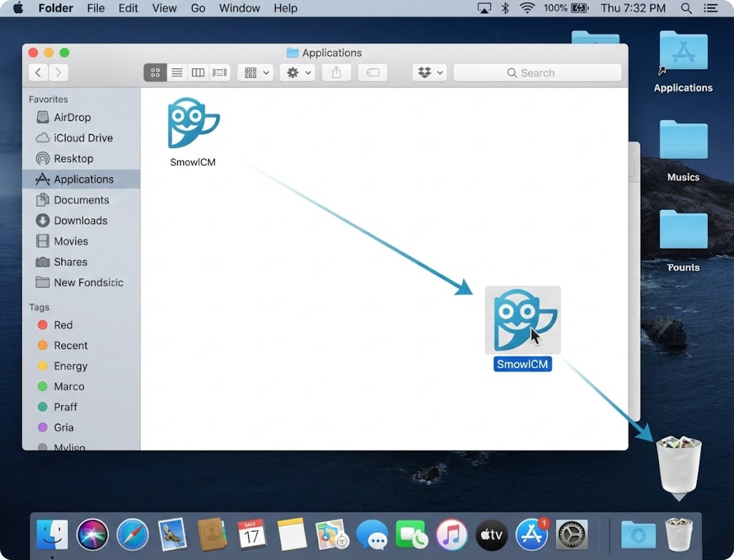Viewport: 734px width, 560px height.
Task: Click the Finder search field
Action: pyautogui.click(x=537, y=73)
